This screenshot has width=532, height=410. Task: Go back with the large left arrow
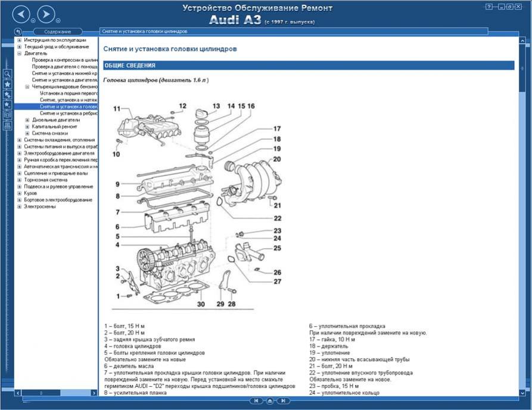pos(21,14)
